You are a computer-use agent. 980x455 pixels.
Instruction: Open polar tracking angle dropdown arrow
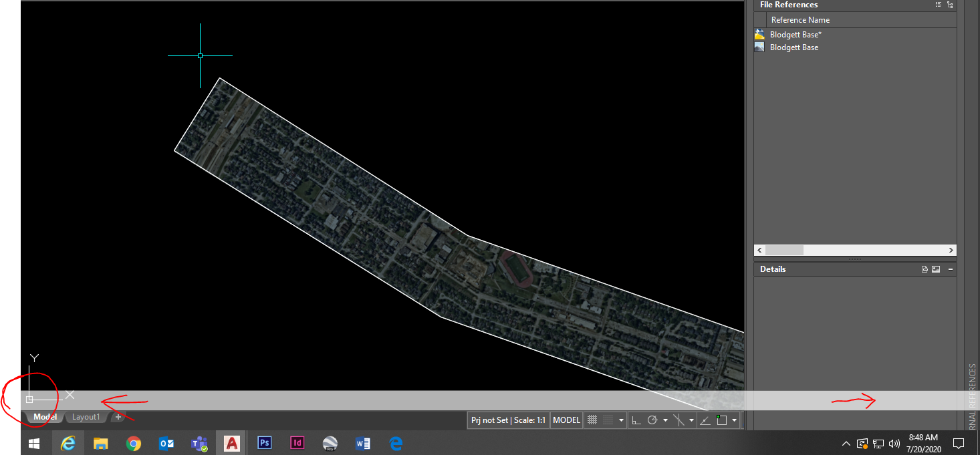click(666, 420)
